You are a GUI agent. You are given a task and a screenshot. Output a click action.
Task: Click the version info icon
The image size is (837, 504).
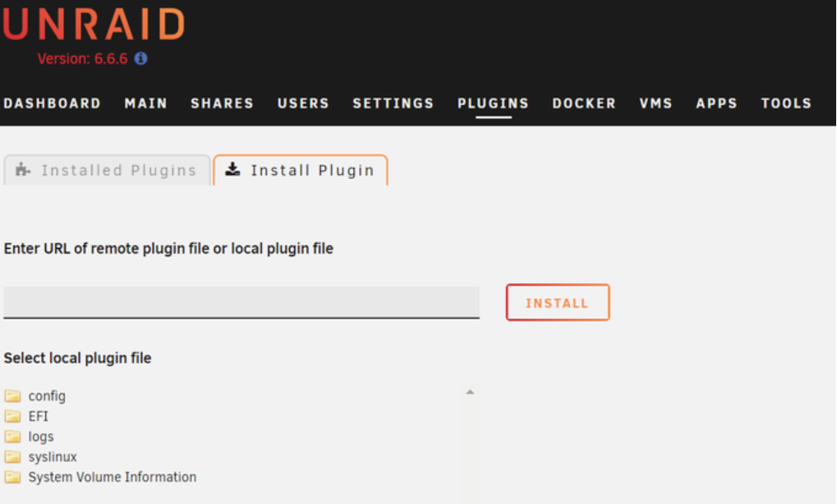pyautogui.click(x=141, y=59)
